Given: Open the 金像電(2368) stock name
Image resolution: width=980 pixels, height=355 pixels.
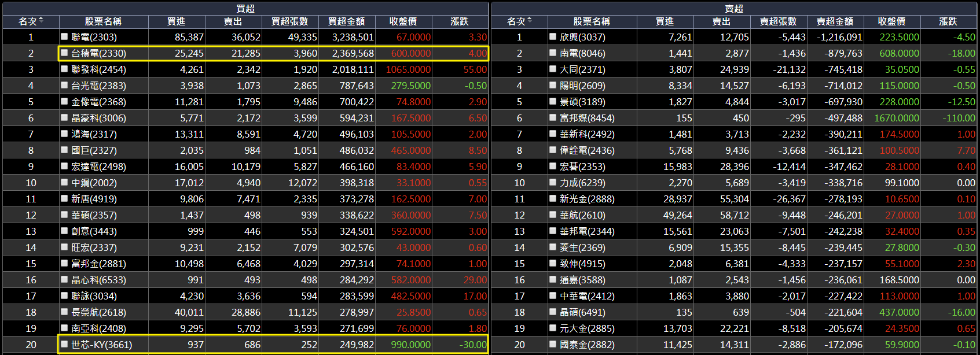Looking at the screenshot, I should (98, 102).
